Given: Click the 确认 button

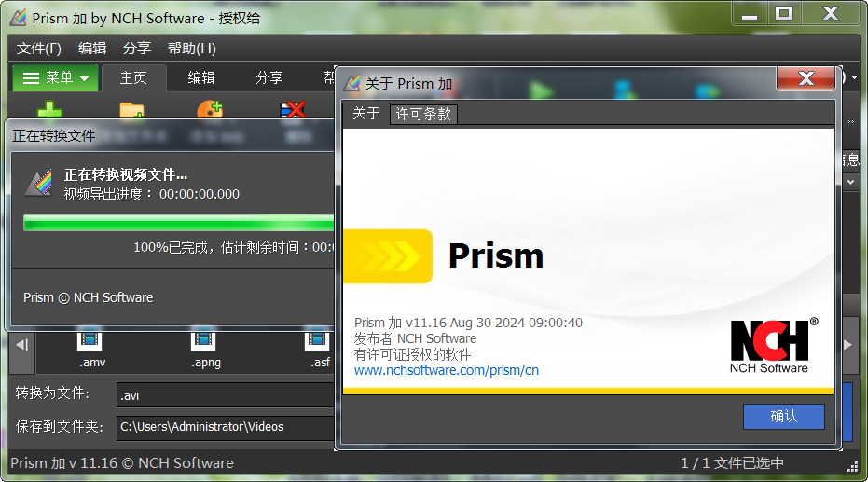Looking at the screenshot, I should 784,416.
